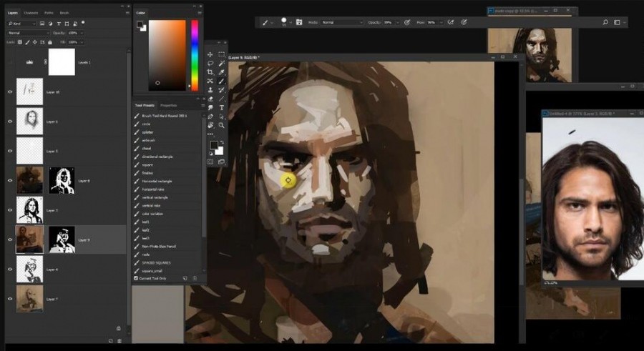Switch to the Channels tab
The height and width of the screenshot is (351, 644).
click(31, 13)
